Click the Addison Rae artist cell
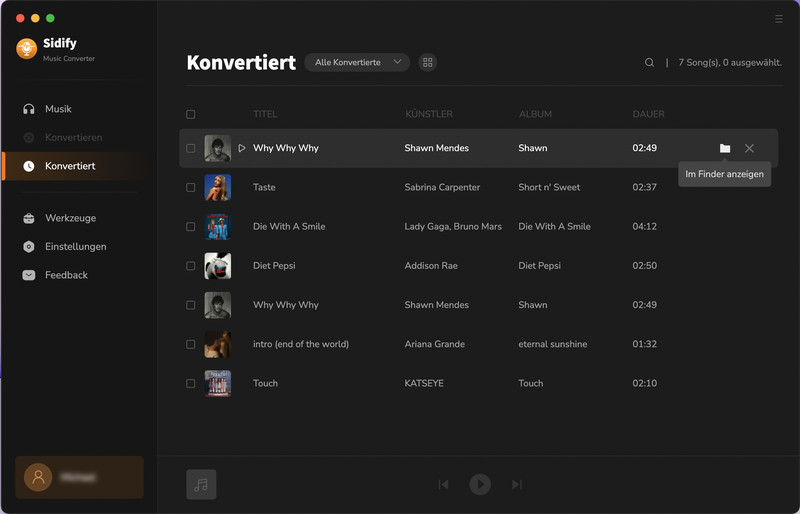The image size is (800, 514). click(x=431, y=266)
